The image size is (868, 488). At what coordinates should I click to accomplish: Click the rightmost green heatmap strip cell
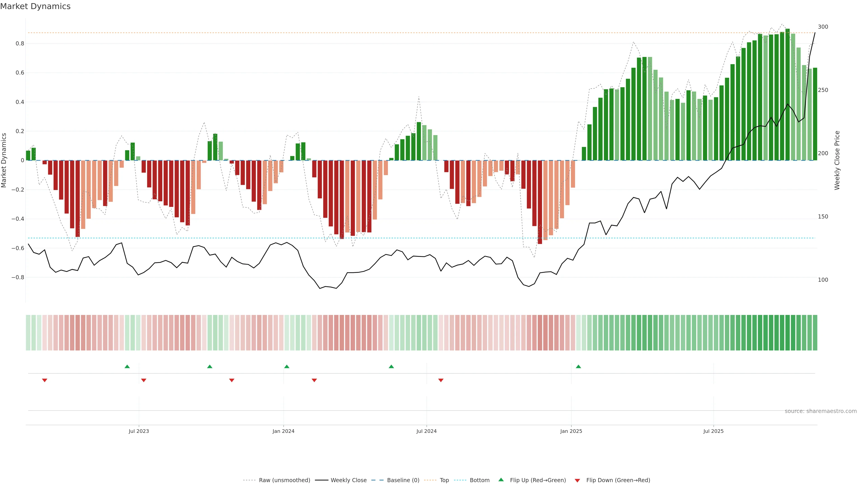click(x=815, y=332)
